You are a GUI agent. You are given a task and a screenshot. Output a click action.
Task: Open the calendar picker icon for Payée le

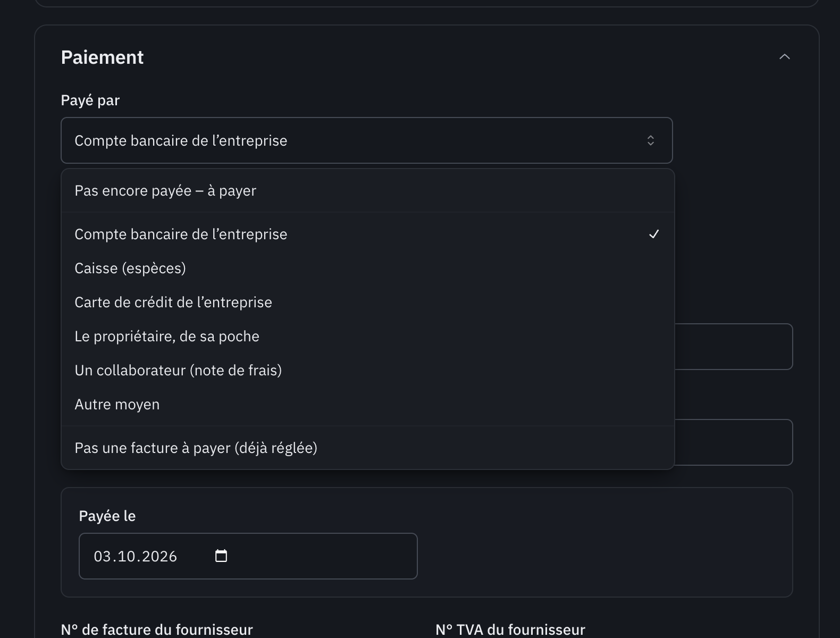click(x=221, y=556)
